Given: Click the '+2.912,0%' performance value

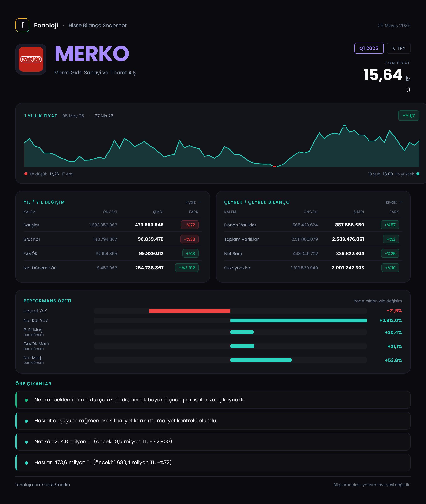Looking at the screenshot, I should click(x=391, y=321).
